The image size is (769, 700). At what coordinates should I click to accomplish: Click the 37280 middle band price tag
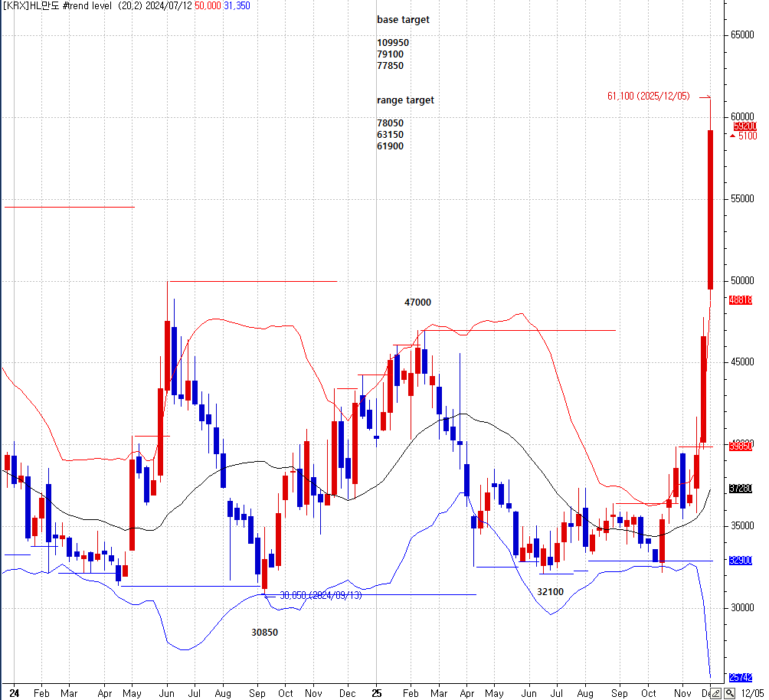[741, 489]
